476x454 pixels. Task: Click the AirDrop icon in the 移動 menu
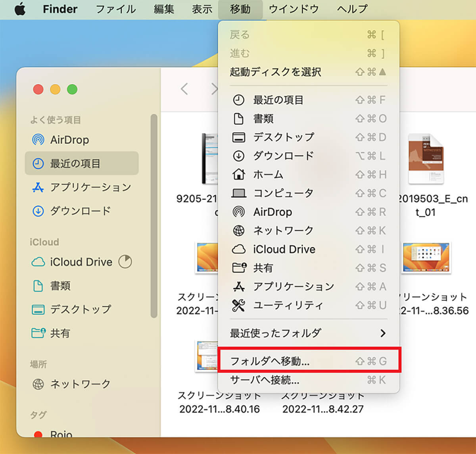[238, 212]
